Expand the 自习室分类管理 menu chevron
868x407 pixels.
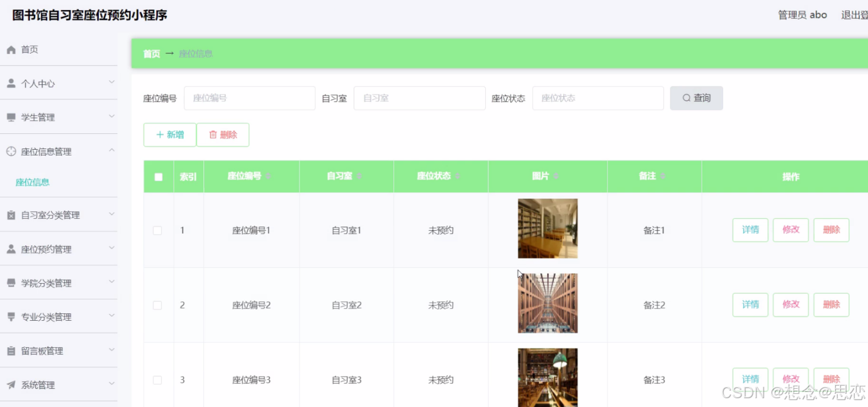(111, 214)
